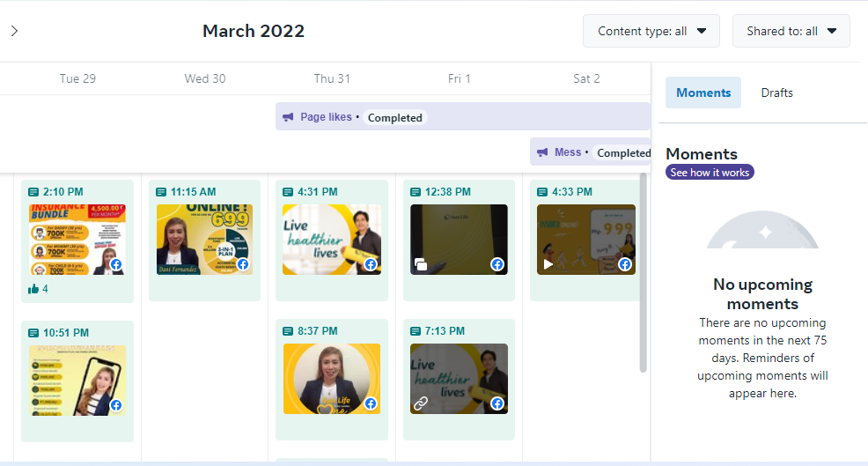
Task: Select the Thu 31 day header
Action: (x=332, y=78)
